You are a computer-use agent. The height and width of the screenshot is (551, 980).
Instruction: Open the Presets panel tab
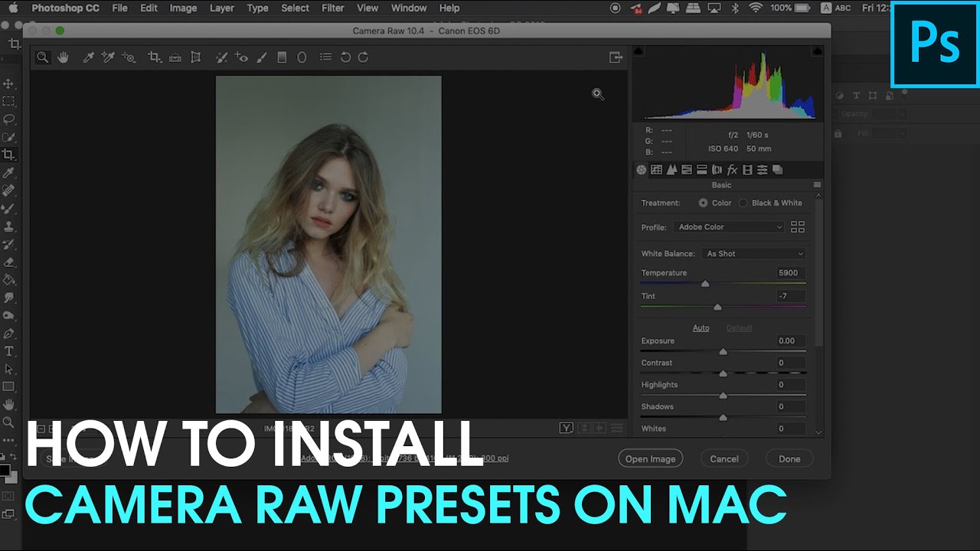coord(763,170)
